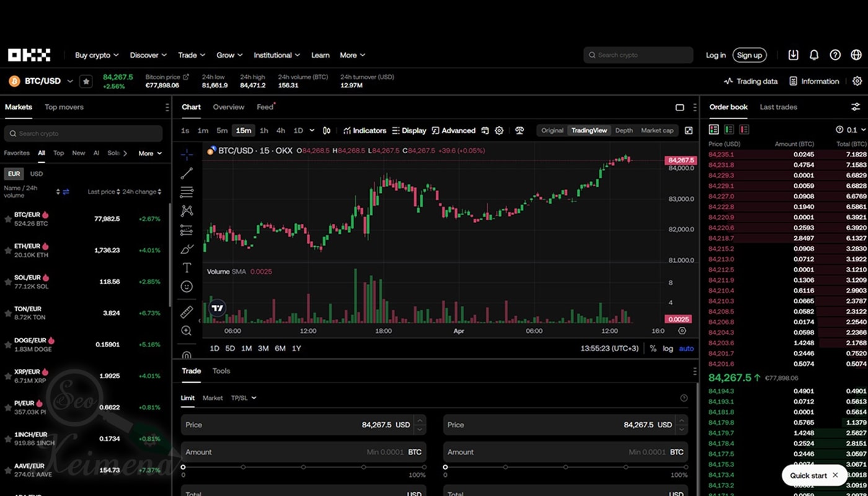
Task: Dismiss the Quick start popup
Action: (835, 476)
